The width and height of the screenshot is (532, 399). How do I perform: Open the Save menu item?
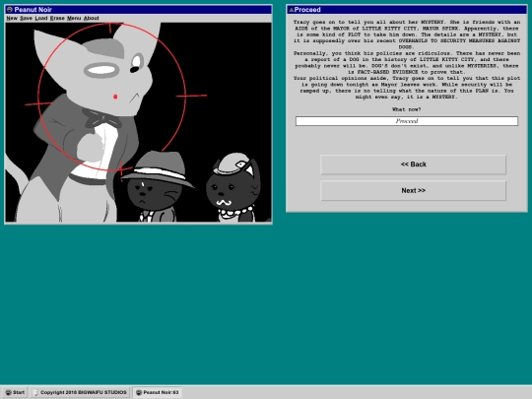[x=27, y=18]
